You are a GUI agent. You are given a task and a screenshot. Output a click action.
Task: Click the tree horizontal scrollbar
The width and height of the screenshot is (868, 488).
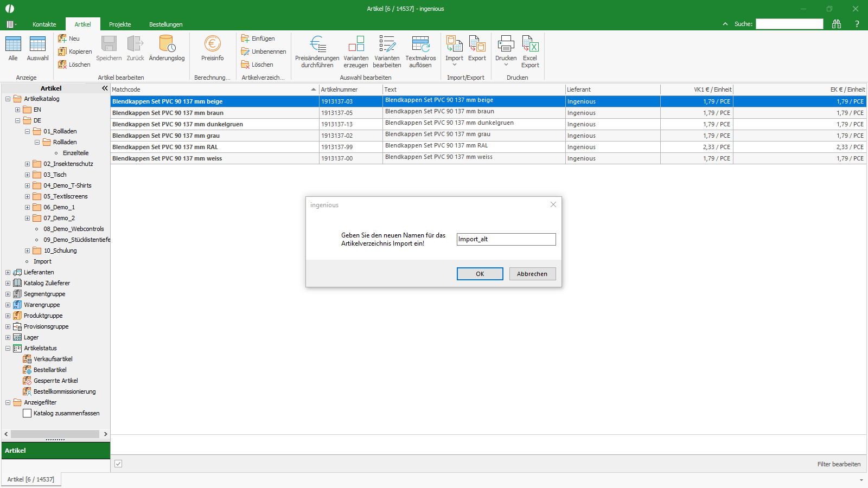point(55,434)
